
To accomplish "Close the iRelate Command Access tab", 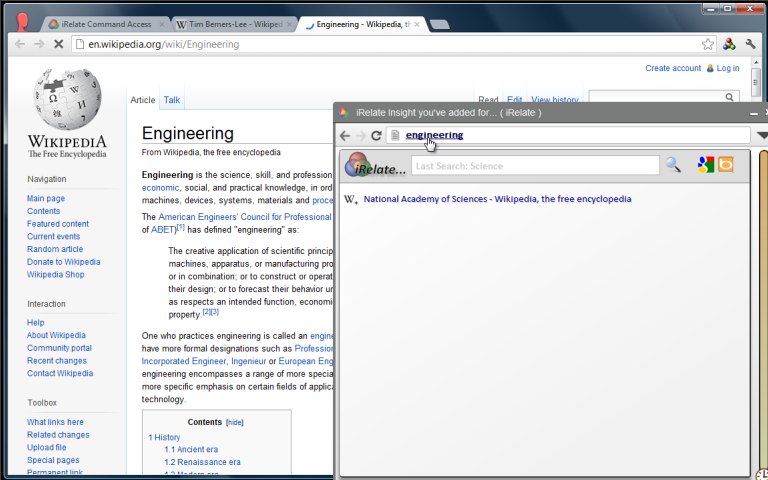I will pyautogui.click(x=162, y=24).
